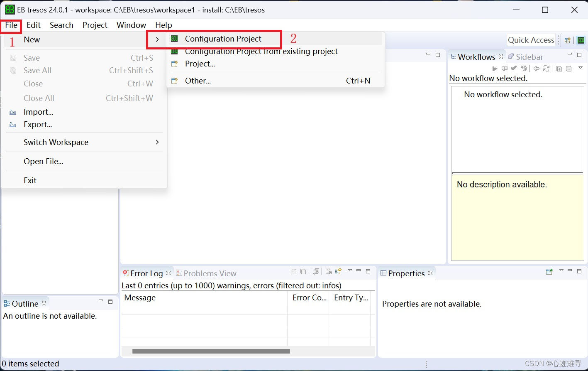588x371 pixels.
Task: Open the Help menu
Action: click(163, 25)
